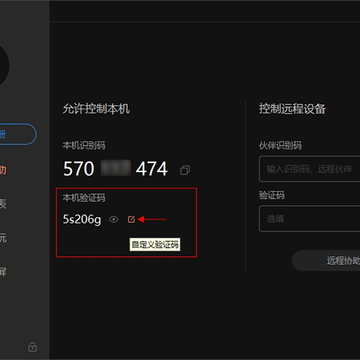This screenshot has height=360, width=360.
Task: Click the 本机识别码 label
Action: tap(84, 145)
